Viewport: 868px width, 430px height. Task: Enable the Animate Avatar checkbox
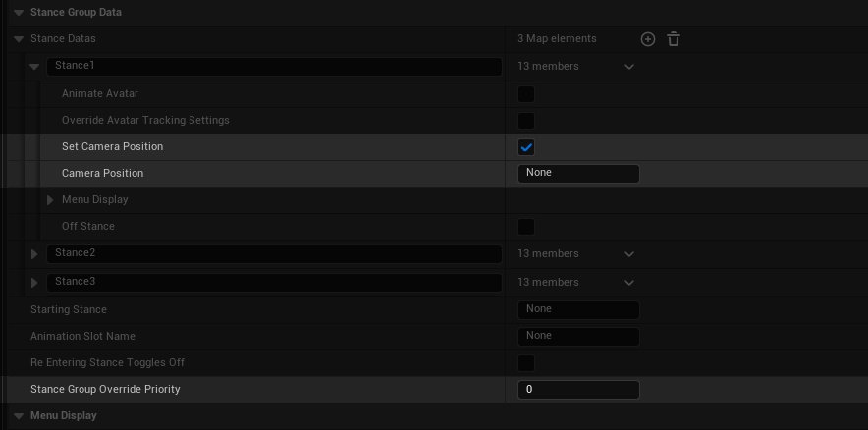point(526,94)
